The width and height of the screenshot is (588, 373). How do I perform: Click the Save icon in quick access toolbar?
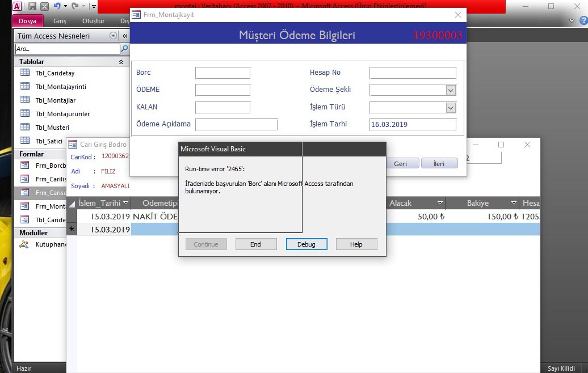[32, 6]
